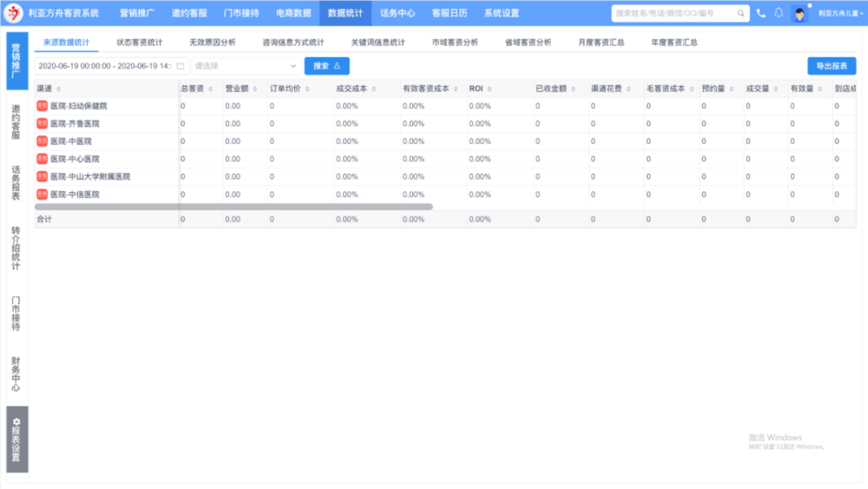Viewport: 868px width, 489px height.
Task: Focus the 搜索姓名/电话 search input
Action: point(673,14)
